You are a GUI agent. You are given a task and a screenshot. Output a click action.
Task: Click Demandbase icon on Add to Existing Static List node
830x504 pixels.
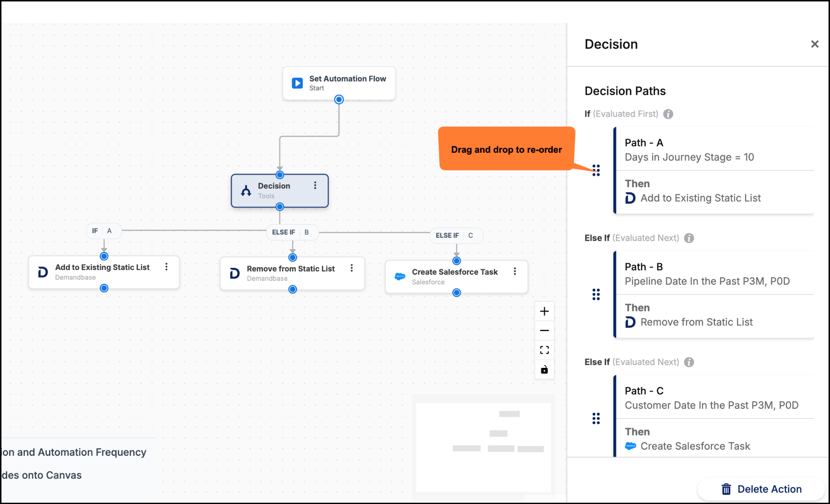pos(43,272)
